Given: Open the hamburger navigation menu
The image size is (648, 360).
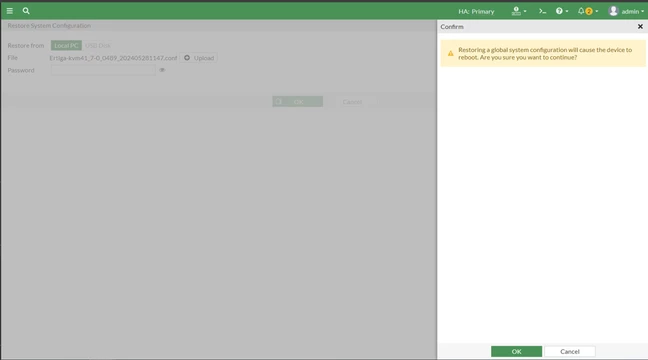Looking at the screenshot, I should pyautogui.click(x=10, y=11).
